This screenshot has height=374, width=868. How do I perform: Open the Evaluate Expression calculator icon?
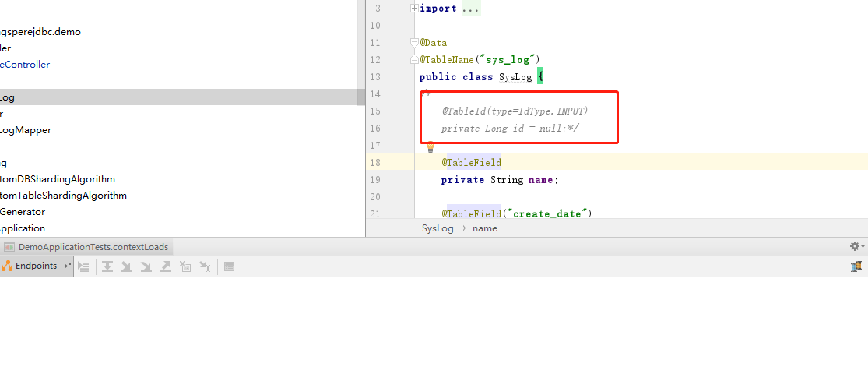[229, 266]
